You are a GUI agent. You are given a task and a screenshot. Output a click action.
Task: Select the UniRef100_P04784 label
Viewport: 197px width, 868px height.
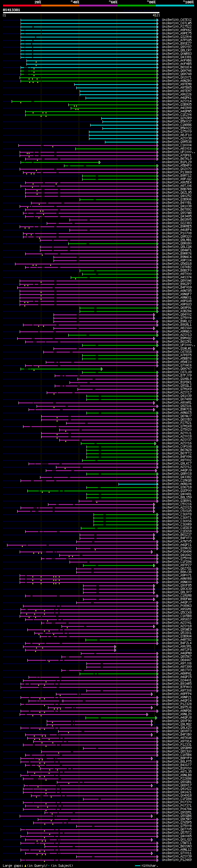click(x=176, y=809)
